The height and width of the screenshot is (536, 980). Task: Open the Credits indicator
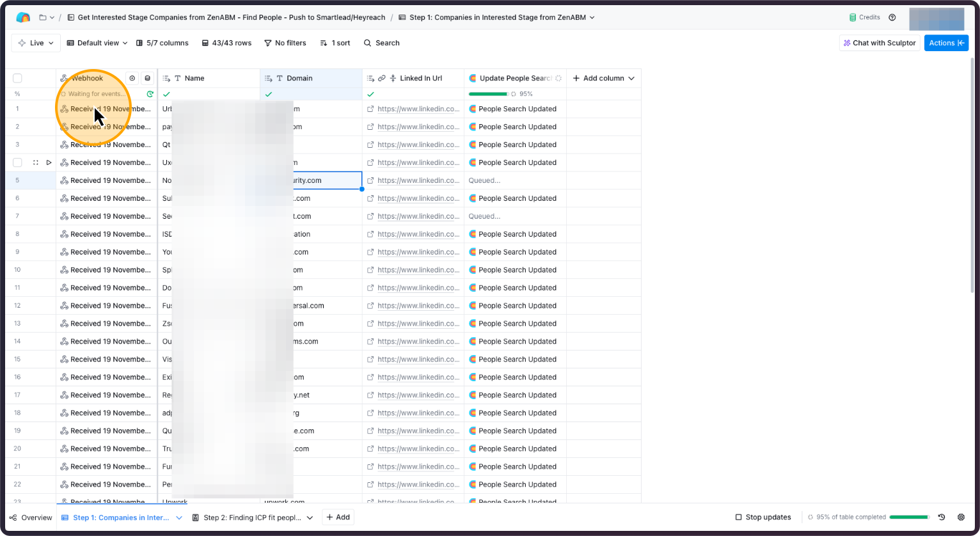[865, 17]
